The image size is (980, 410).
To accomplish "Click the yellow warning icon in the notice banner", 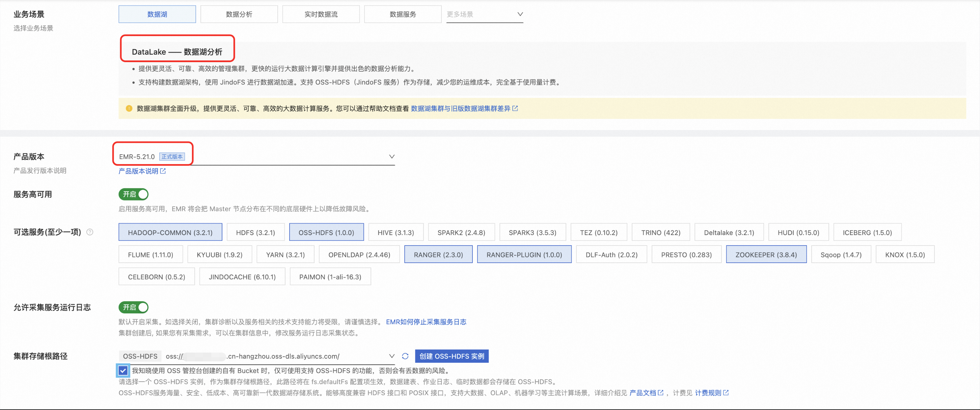I will point(129,108).
